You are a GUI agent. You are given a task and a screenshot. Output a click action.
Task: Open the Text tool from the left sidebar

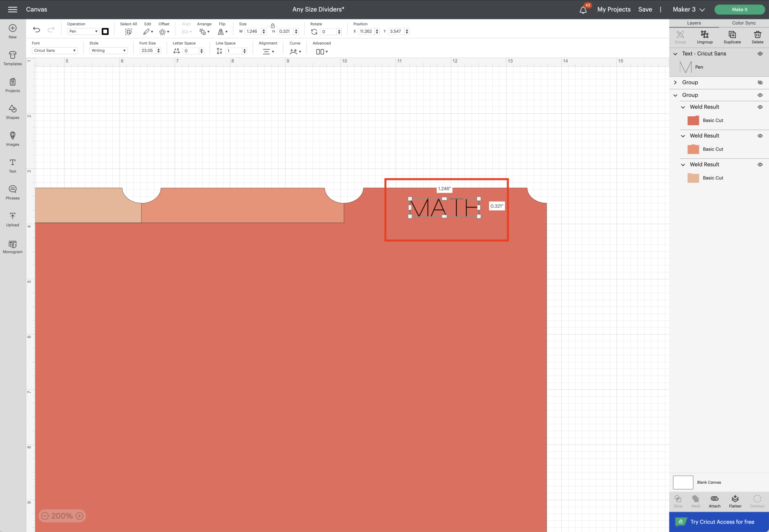pos(12,165)
